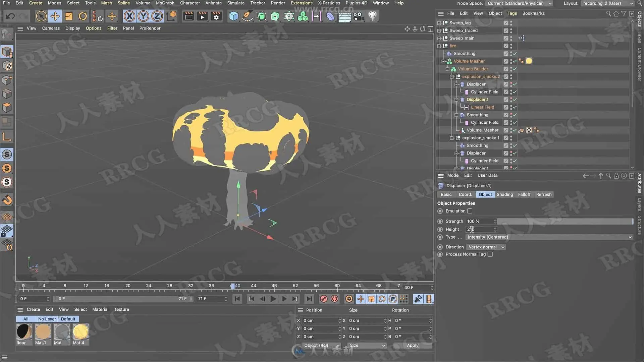This screenshot has height=362, width=644.
Task: Click the Enable Snap magnet icon
Action: pyautogui.click(x=7, y=200)
